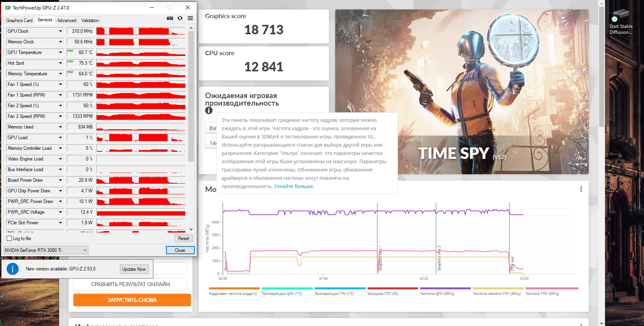Take a GPU-Z screenshot with camera icon
The width and height of the screenshot is (644, 326).
point(170,18)
